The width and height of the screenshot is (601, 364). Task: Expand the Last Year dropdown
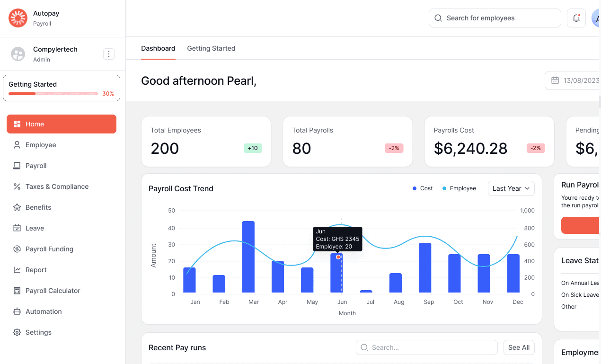click(511, 188)
